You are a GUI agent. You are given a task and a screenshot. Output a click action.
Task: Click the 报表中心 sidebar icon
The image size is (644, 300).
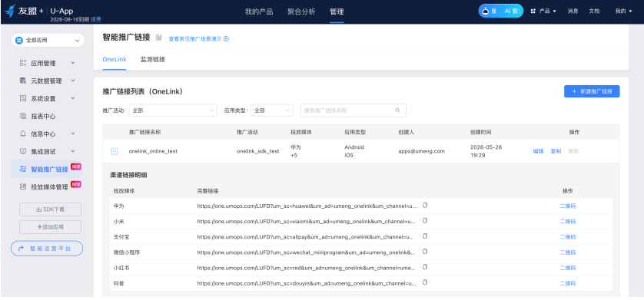coord(23,116)
